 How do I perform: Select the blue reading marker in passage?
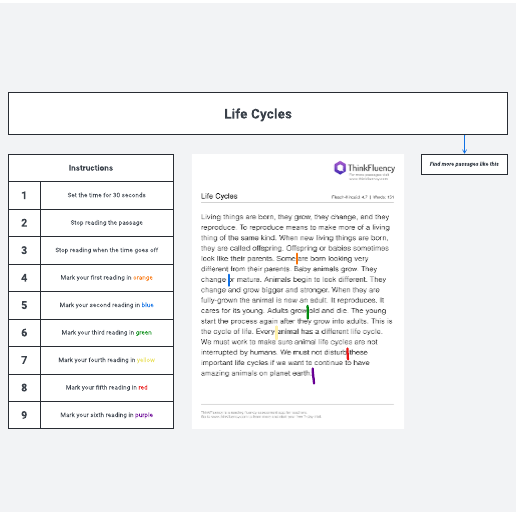click(229, 279)
